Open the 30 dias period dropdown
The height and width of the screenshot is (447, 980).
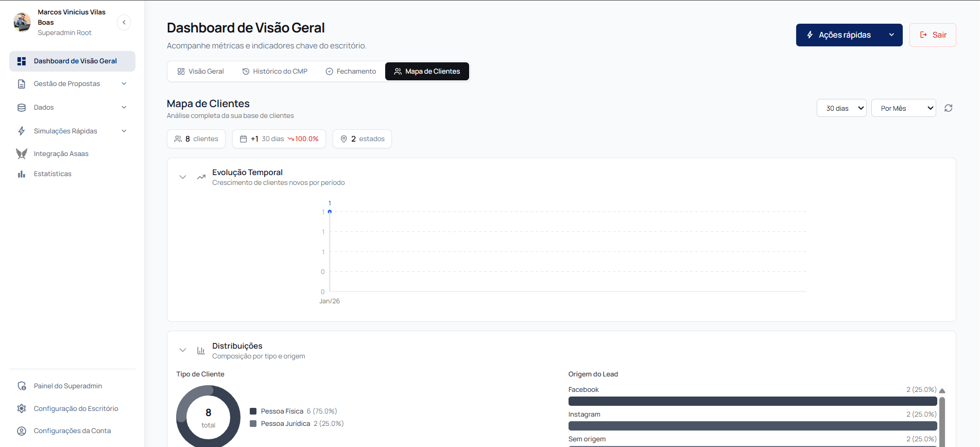click(841, 108)
